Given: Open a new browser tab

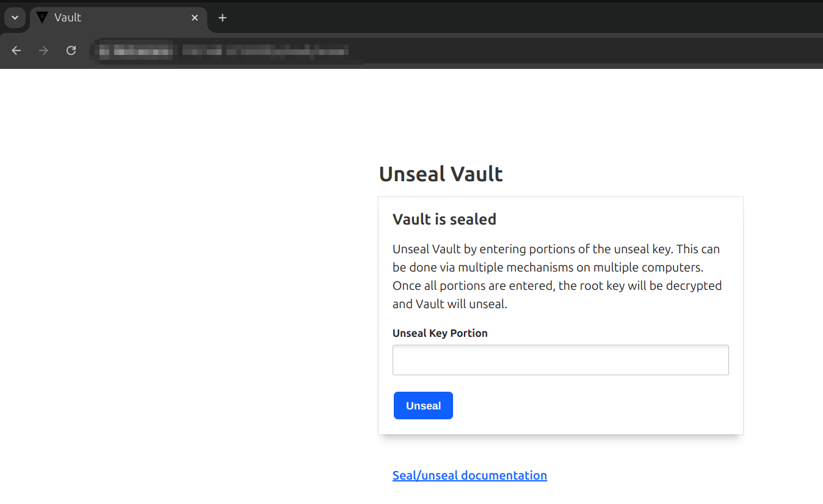Looking at the screenshot, I should (223, 18).
